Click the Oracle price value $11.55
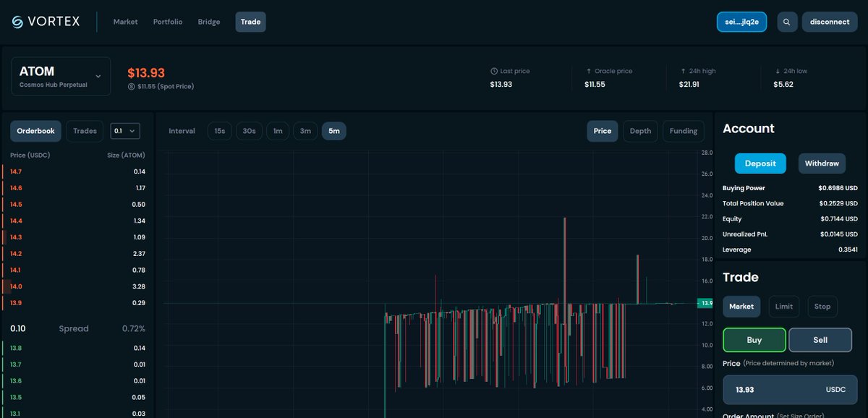 pyautogui.click(x=595, y=85)
